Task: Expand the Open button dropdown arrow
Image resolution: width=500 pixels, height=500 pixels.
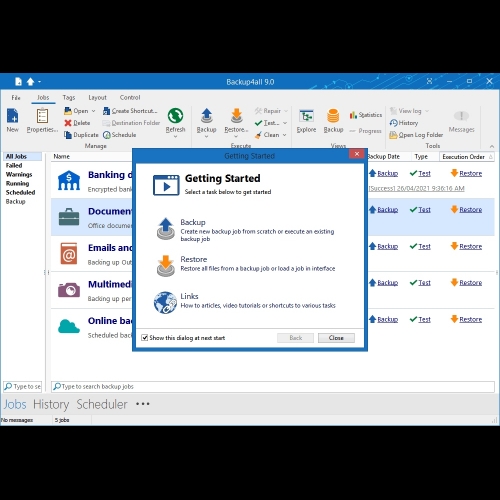Action: (93, 111)
